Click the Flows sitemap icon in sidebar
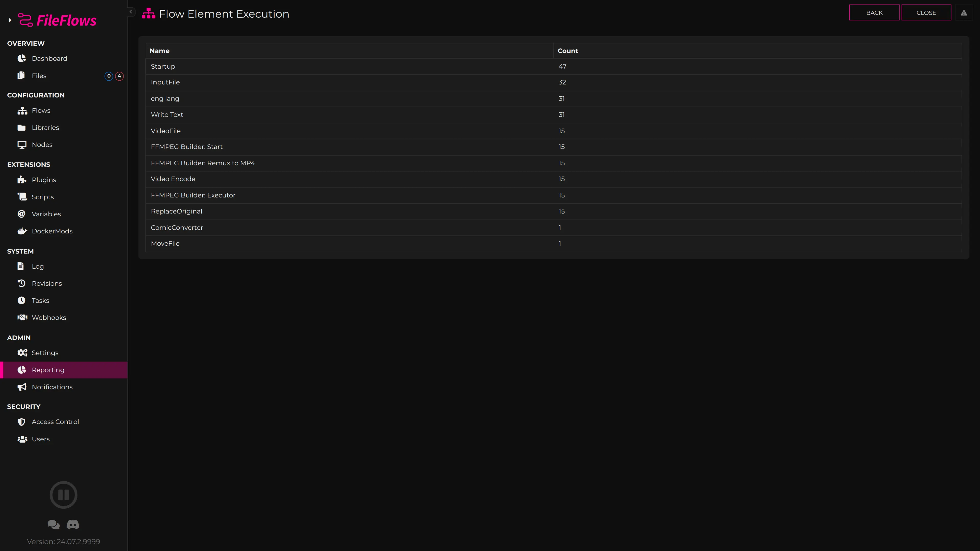The height and width of the screenshot is (551, 980). (x=22, y=110)
